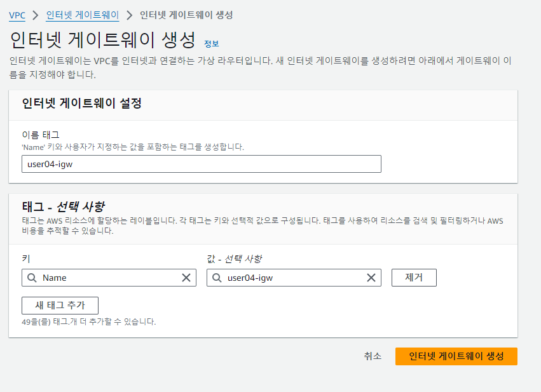The image size is (541, 392).
Task: Click the 49 tags remaining notice
Action: pyautogui.click(x=88, y=322)
